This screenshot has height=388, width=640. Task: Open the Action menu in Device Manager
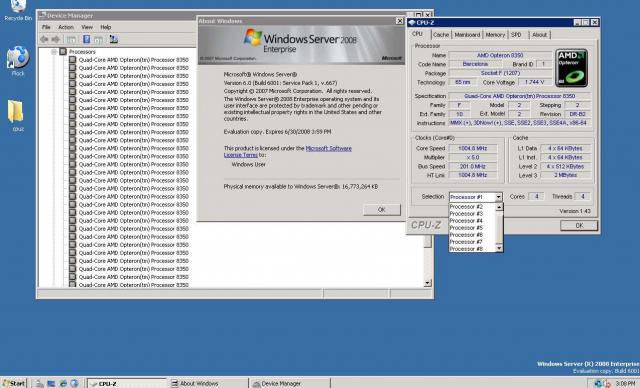click(x=66, y=27)
